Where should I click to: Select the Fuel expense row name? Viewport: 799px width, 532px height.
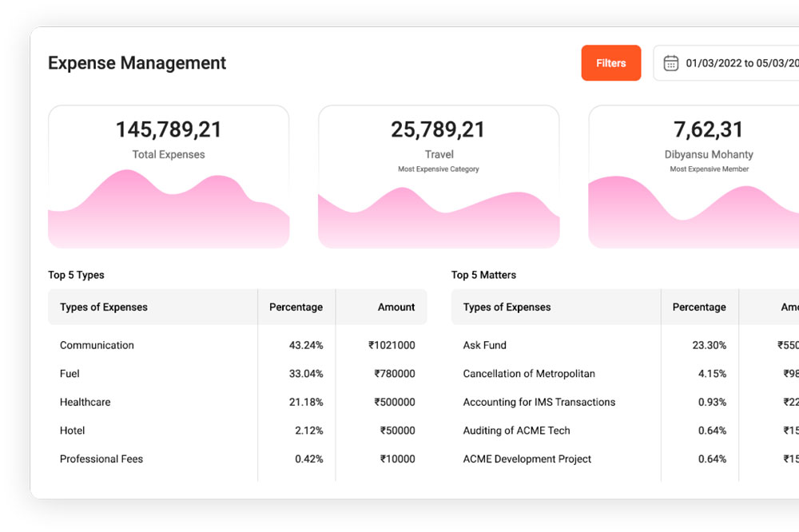click(70, 374)
